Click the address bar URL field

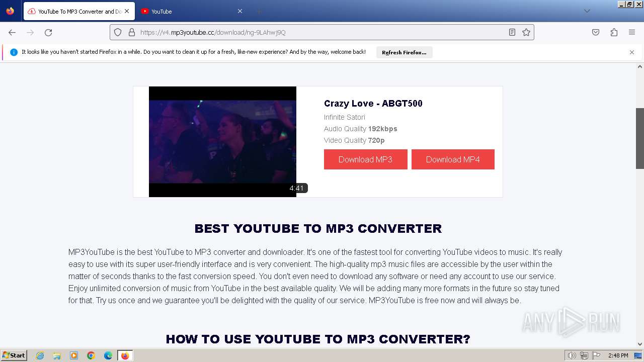point(322,32)
